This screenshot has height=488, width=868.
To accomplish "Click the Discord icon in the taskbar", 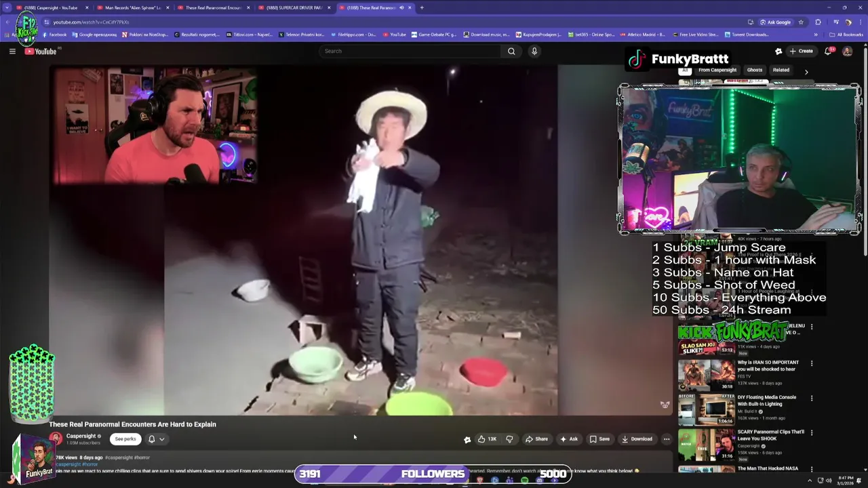I will point(540,481).
